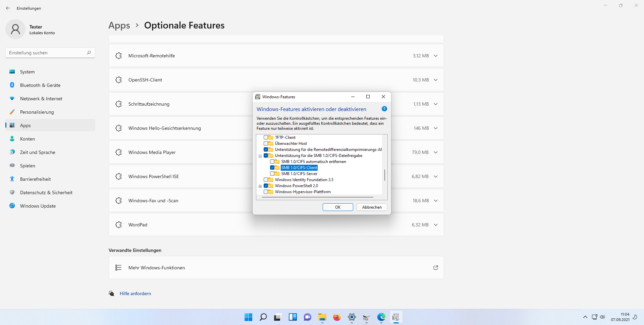Image resolution: width=644 pixels, height=325 pixels.
Task: Click the Settings gear in the taskbar
Action: (352, 317)
